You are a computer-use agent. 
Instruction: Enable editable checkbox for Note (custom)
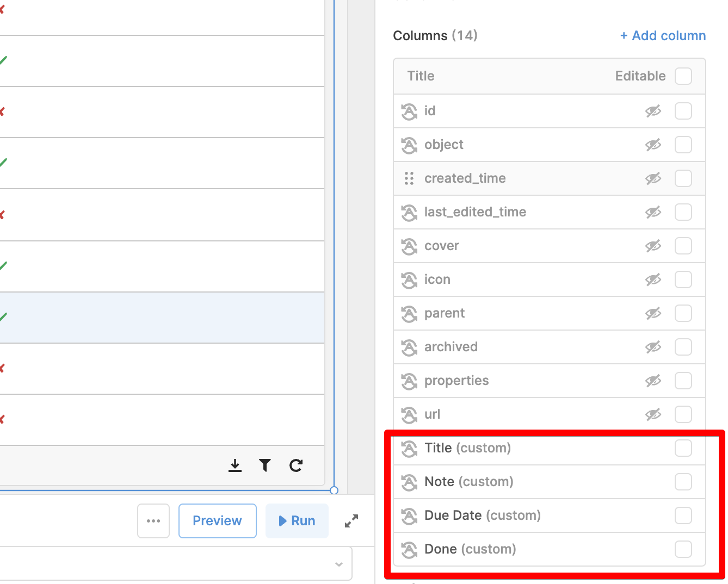pyautogui.click(x=683, y=482)
